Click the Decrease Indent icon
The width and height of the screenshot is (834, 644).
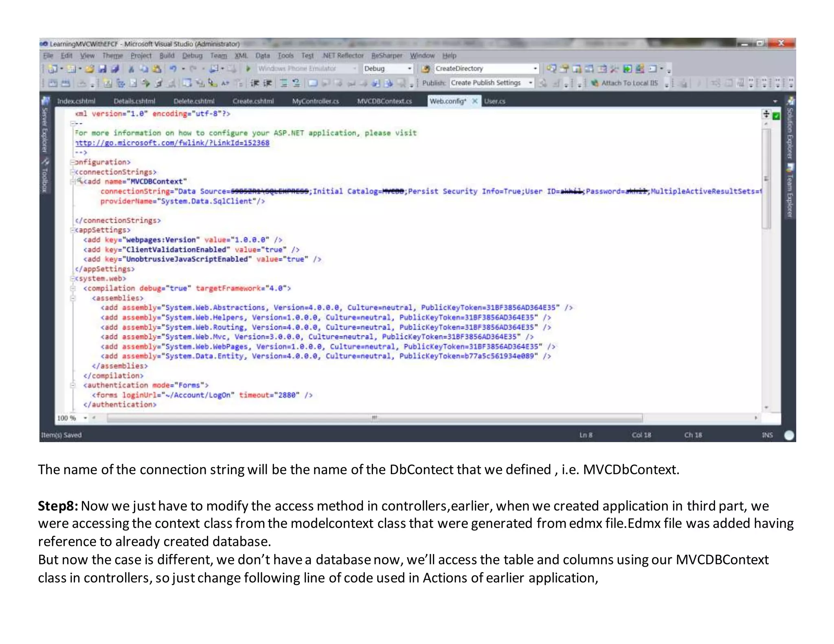[255, 83]
